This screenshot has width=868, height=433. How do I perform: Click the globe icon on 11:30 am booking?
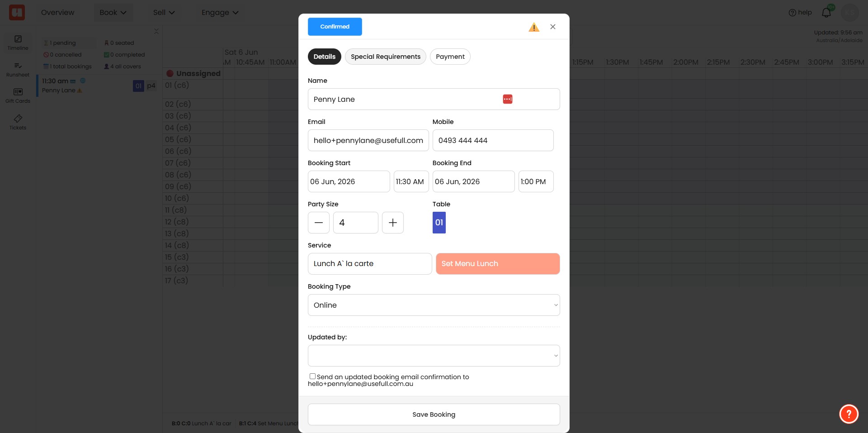tap(83, 81)
